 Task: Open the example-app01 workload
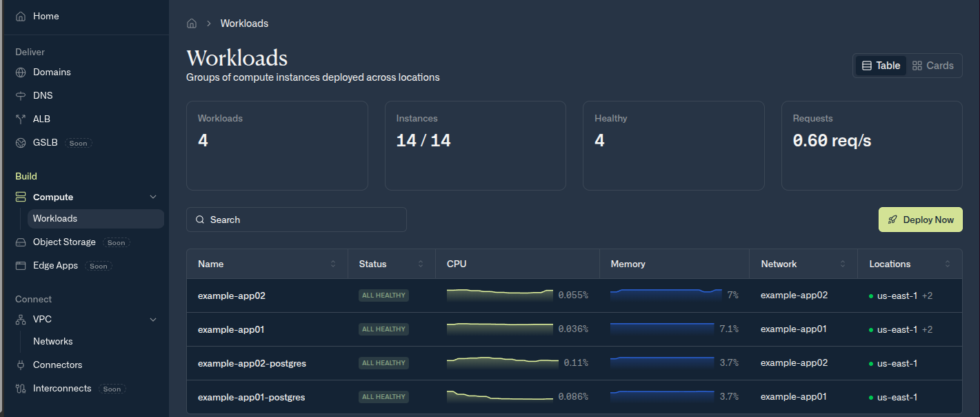coord(231,329)
